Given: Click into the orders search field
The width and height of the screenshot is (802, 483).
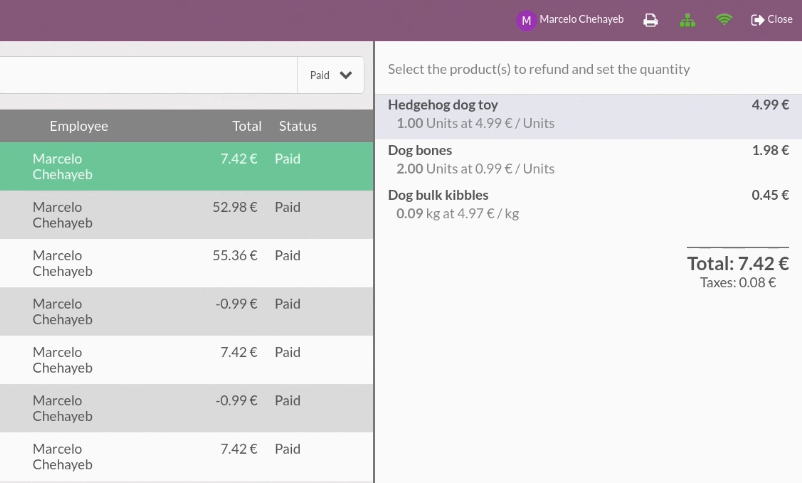Looking at the screenshot, I should 148,75.
